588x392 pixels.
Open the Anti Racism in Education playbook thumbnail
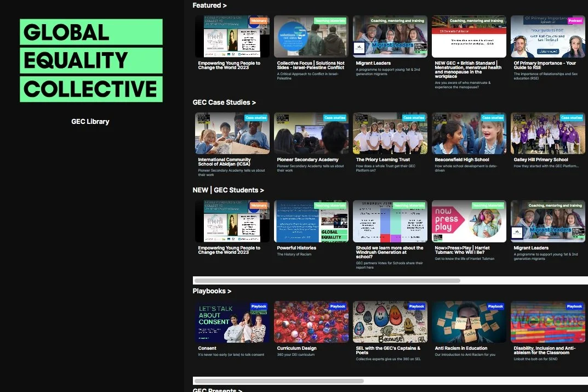click(x=469, y=322)
